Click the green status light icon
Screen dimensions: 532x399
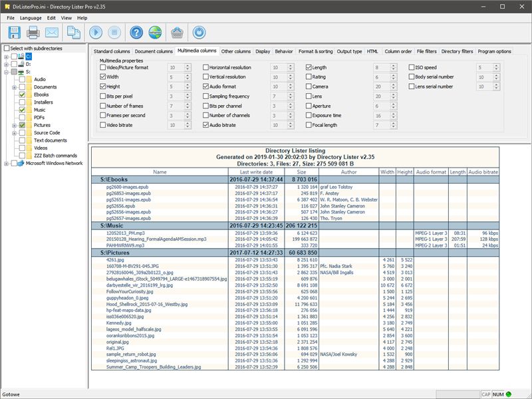tap(509, 394)
